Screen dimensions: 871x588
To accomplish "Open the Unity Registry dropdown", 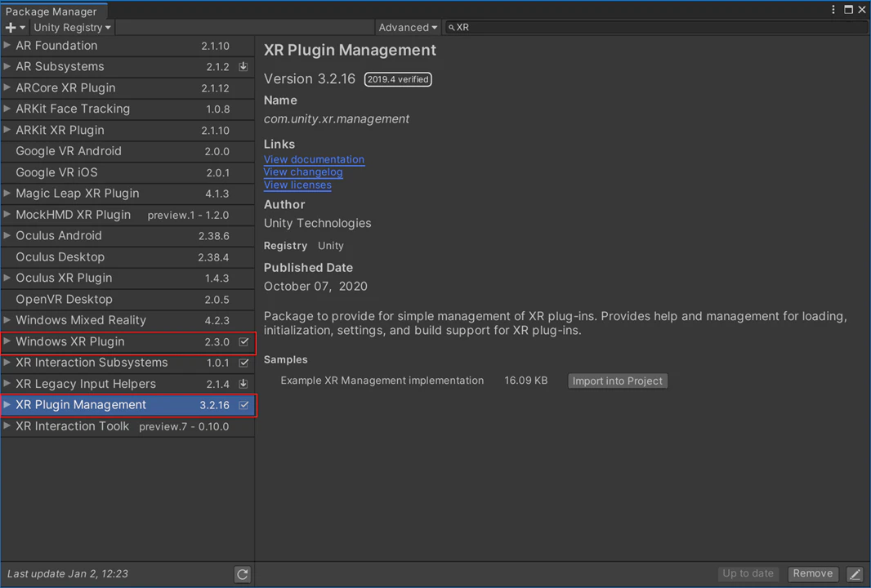I will coord(72,27).
